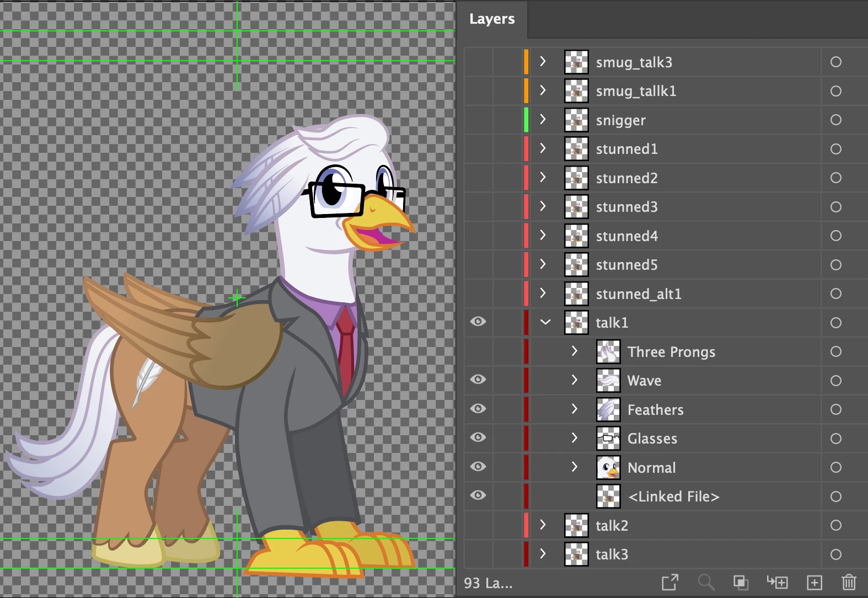Click the Collect for Export icon
This screenshot has width=868, height=598.
(670, 582)
